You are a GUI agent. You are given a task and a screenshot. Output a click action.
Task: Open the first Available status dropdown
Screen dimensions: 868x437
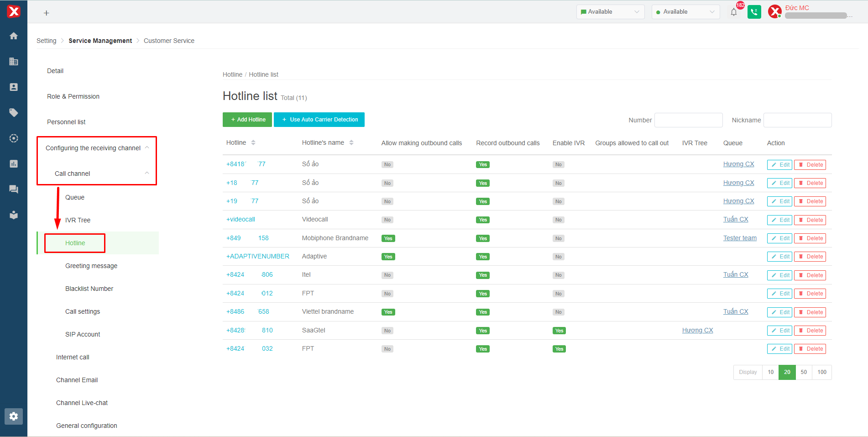(x=610, y=12)
